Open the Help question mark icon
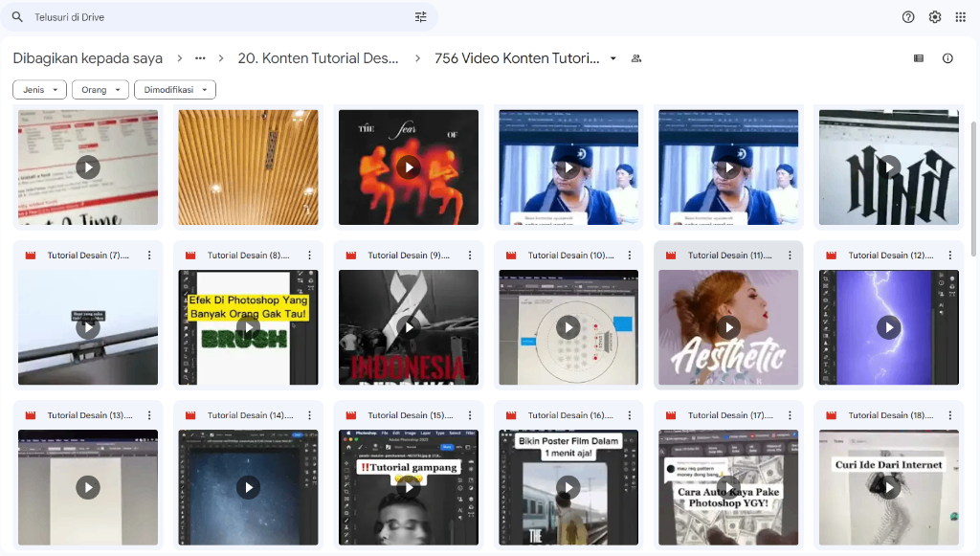 (908, 17)
